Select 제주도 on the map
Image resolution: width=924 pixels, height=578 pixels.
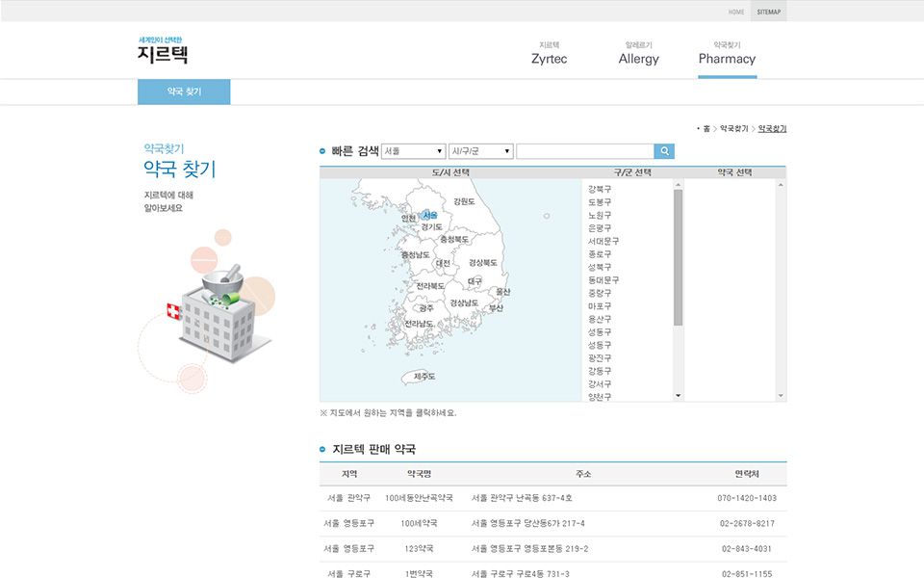(x=424, y=376)
